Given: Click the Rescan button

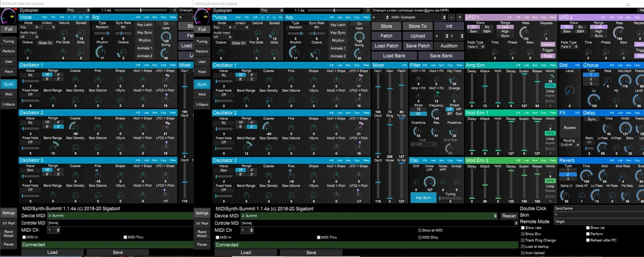Looking at the screenshot, I should coord(508,216).
